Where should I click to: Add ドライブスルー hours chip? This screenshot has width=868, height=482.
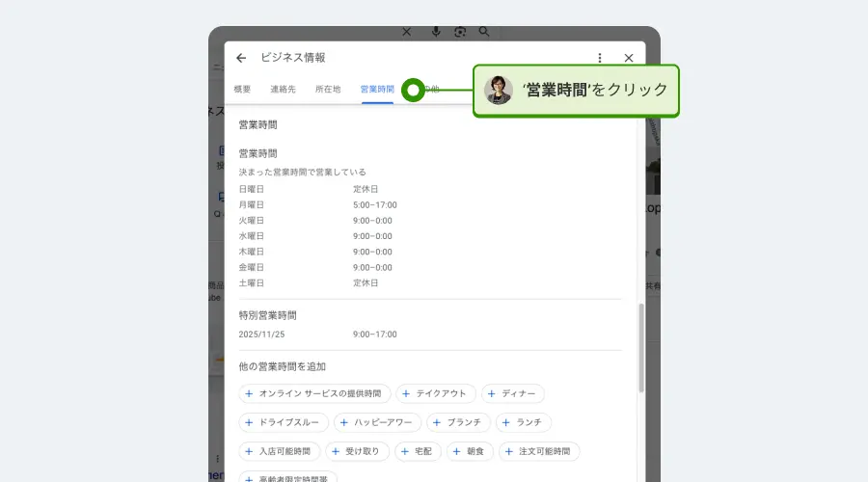pyautogui.click(x=283, y=422)
